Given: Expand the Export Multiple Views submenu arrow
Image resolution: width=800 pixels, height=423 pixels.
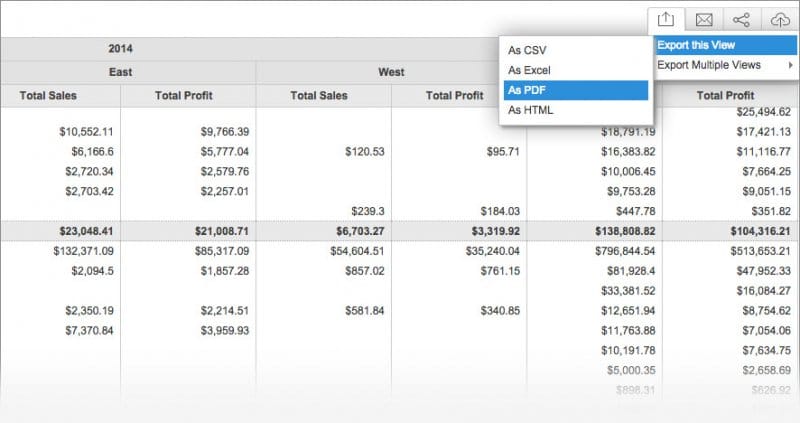Looking at the screenshot, I should tap(791, 65).
